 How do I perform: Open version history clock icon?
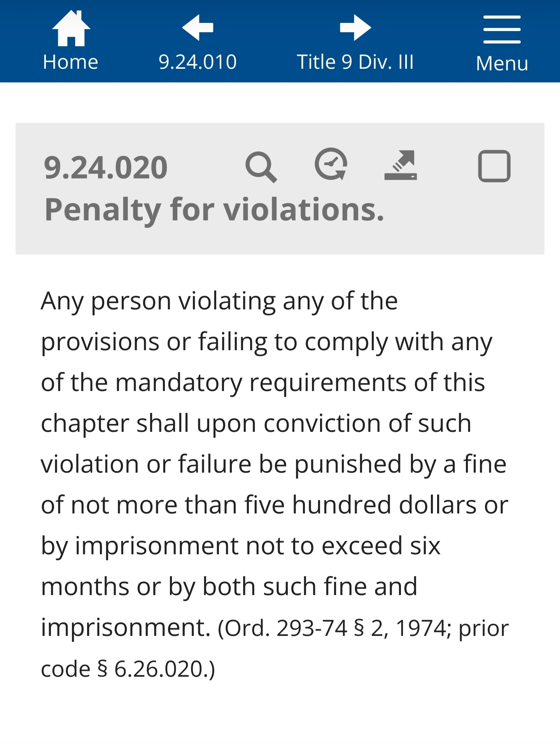click(x=331, y=164)
